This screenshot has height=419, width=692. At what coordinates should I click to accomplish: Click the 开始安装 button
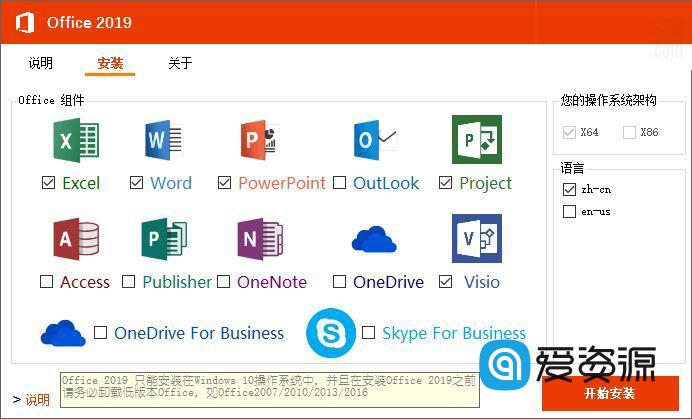[610, 393]
